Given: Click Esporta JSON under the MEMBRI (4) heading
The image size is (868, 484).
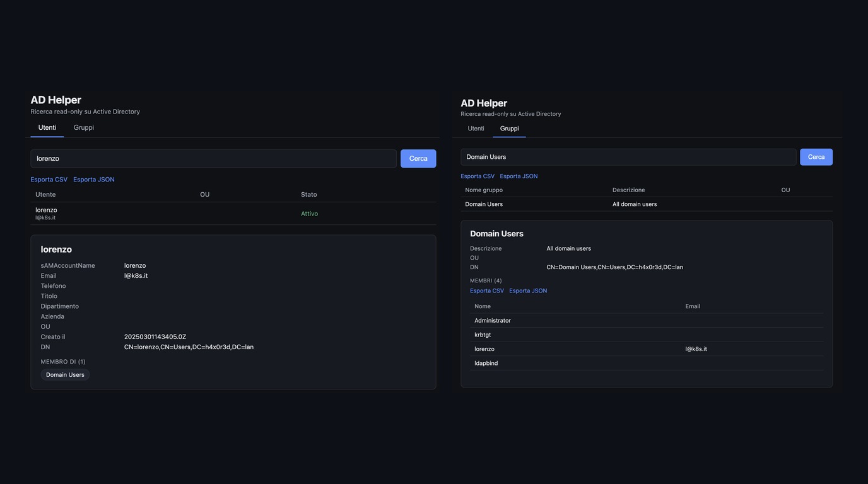Looking at the screenshot, I should pyautogui.click(x=528, y=291).
